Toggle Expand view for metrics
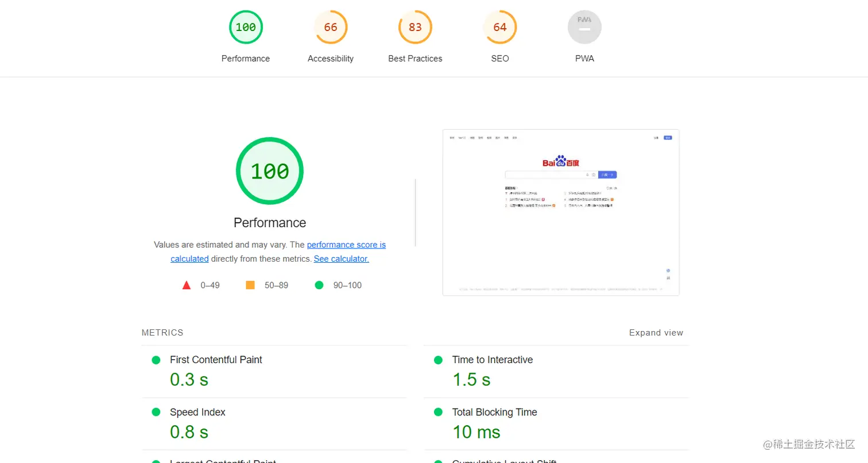The height and width of the screenshot is (463, 868). point(656,333)
